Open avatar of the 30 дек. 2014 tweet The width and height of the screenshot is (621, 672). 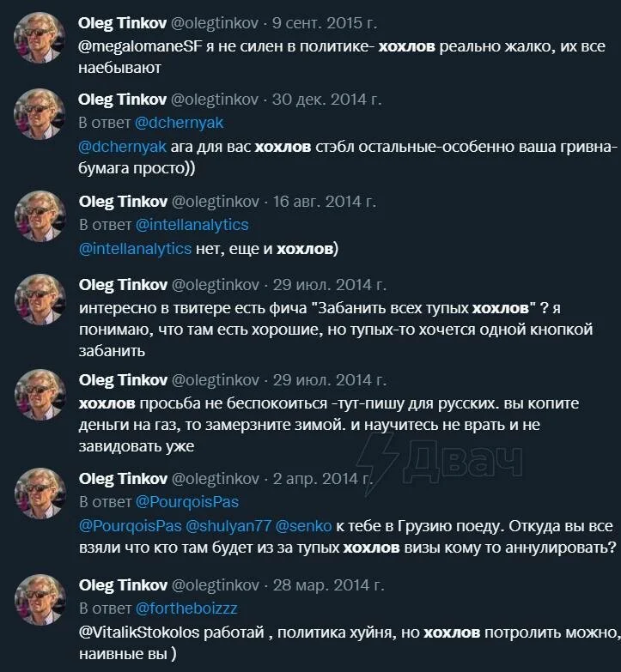40,113
